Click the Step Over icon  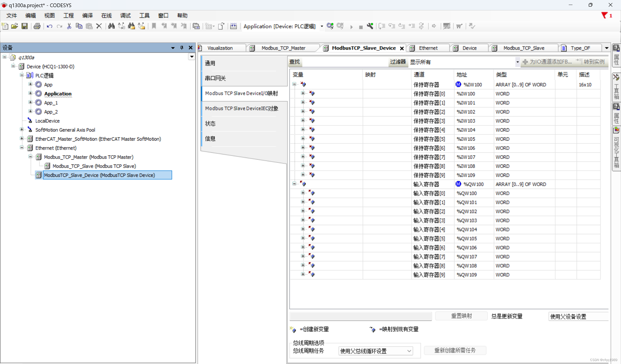pos(382,26)
